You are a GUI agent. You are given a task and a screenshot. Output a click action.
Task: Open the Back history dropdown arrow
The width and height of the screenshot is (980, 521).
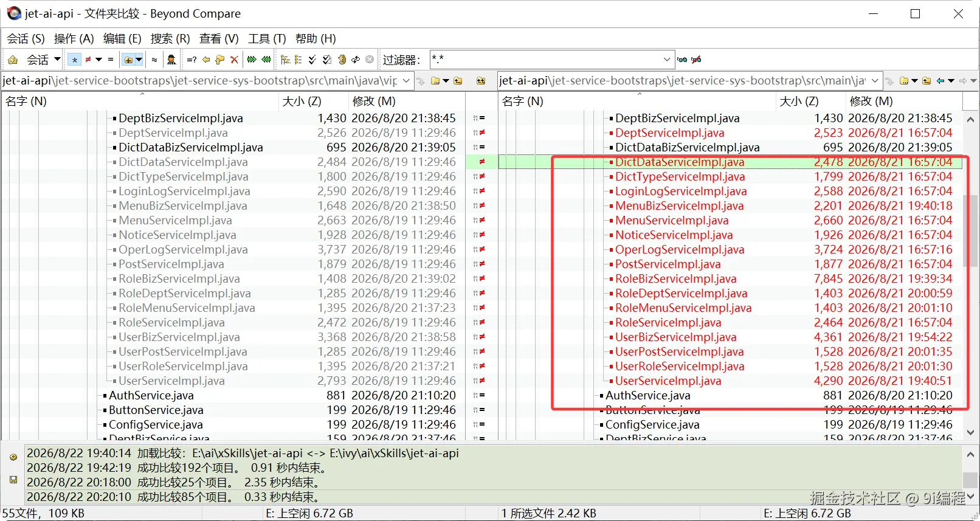coord(951,81)
